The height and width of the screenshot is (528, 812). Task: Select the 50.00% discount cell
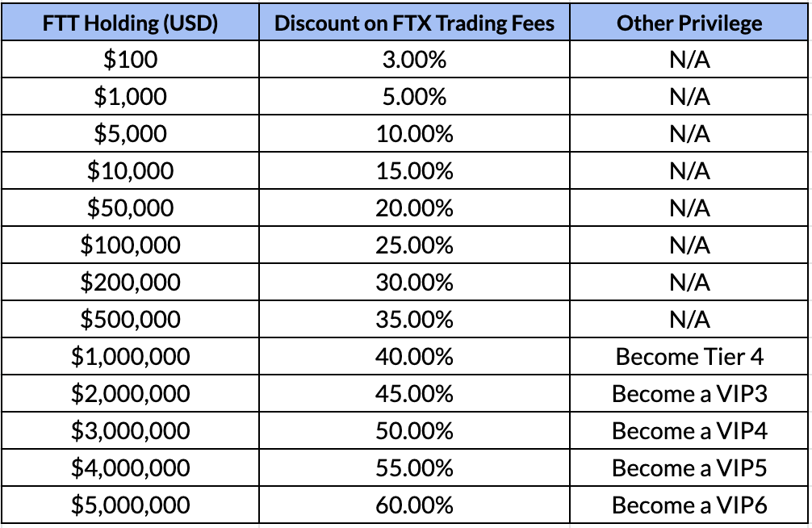coord(415,431)
